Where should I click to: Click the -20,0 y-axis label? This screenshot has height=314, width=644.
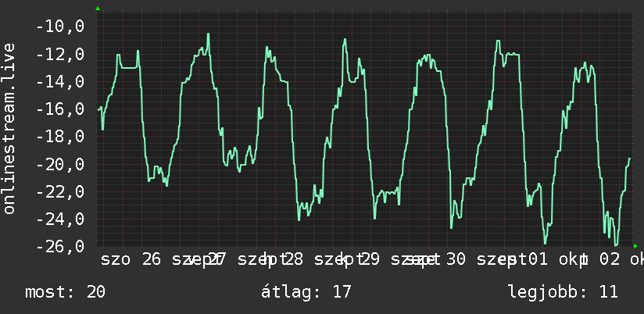(60, 164)
